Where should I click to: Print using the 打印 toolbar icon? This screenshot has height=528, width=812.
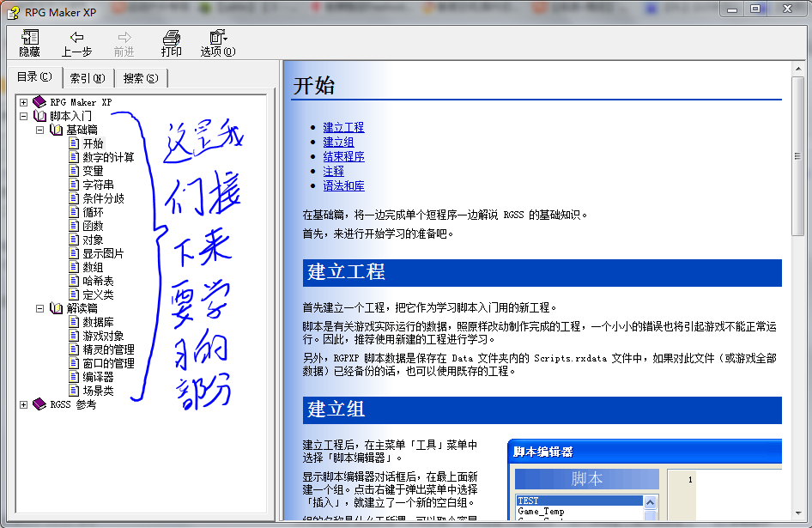[172, 37]
